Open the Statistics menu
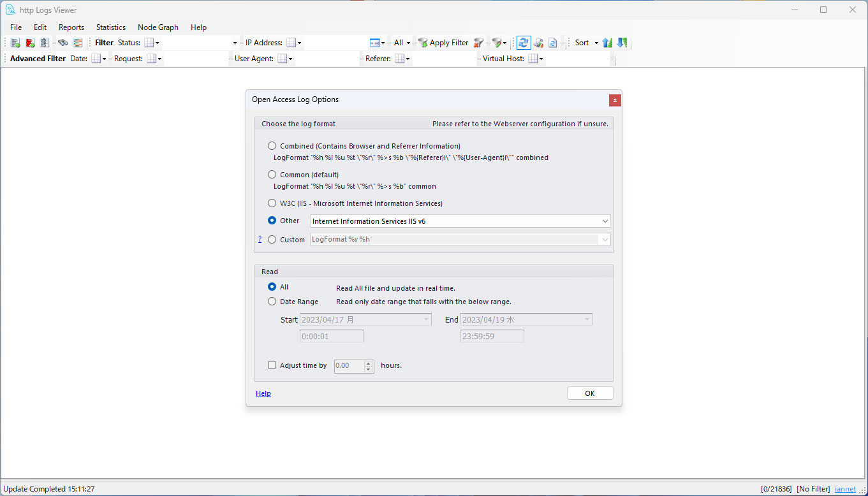The width and height of the screenshot is (868, 496). click(111, 27)
